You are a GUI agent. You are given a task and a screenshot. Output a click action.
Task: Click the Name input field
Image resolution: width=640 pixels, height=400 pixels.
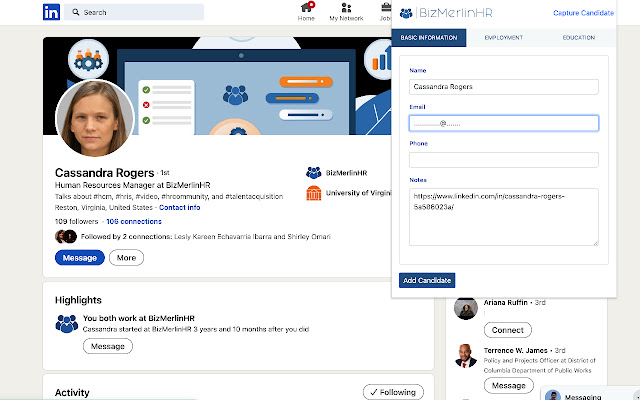point(504,87)
